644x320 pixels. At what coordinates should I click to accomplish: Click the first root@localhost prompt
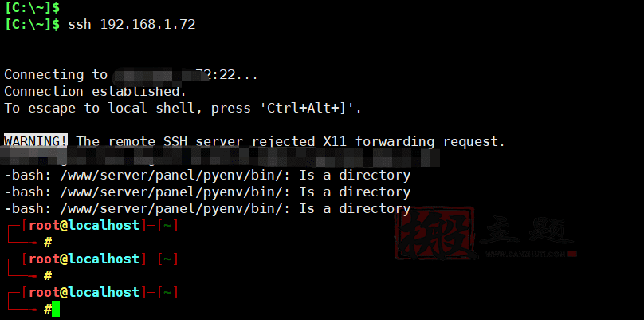point(84,225)
